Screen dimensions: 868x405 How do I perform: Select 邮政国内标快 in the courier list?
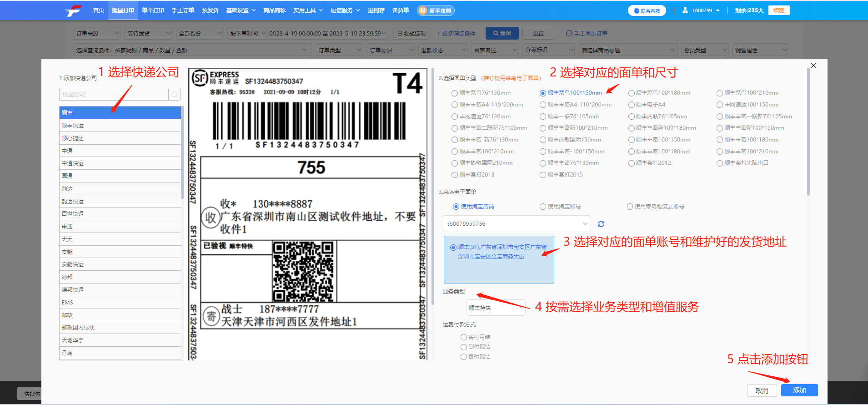tap(120, 328)
